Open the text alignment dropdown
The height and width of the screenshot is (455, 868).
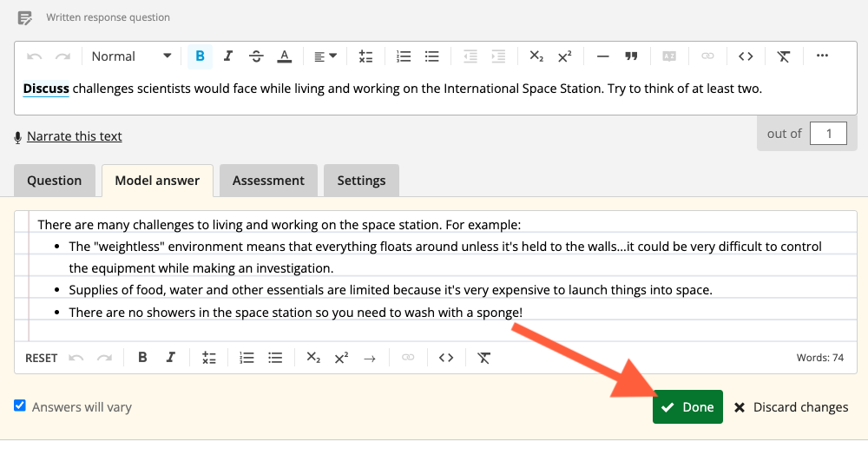(325, 56)
